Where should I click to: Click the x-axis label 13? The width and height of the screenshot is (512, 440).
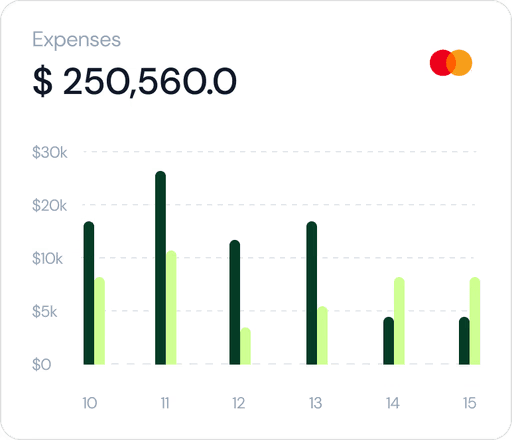pyautogui.click(x=315, y=403)
